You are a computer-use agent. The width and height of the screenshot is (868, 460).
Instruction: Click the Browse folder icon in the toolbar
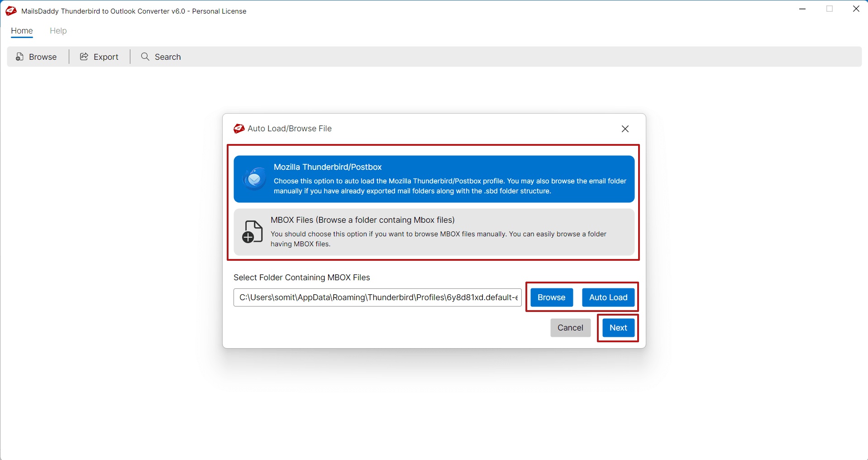coord(19,57)
